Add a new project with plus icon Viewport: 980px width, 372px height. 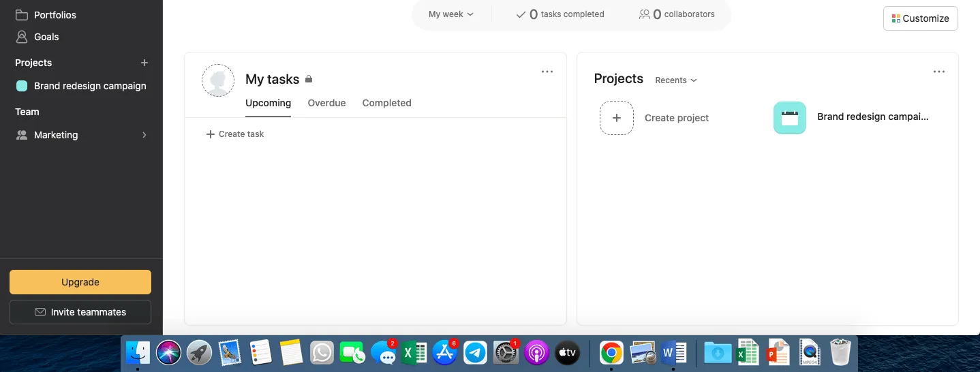pyautogui.click(x=144, y=63)
